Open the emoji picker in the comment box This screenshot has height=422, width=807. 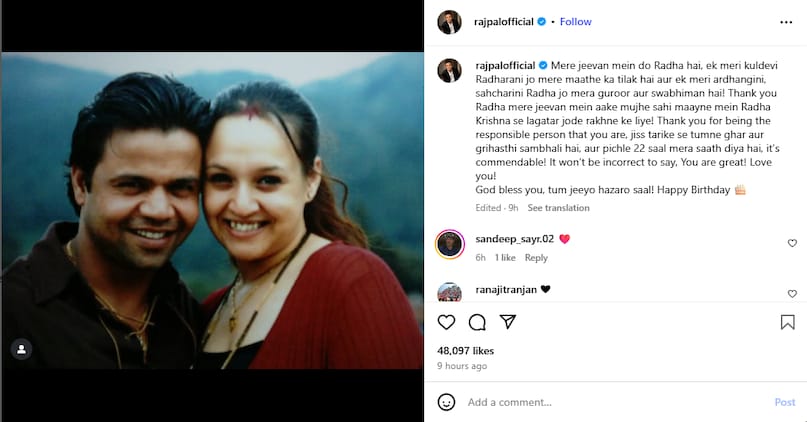tap(446, 402)
